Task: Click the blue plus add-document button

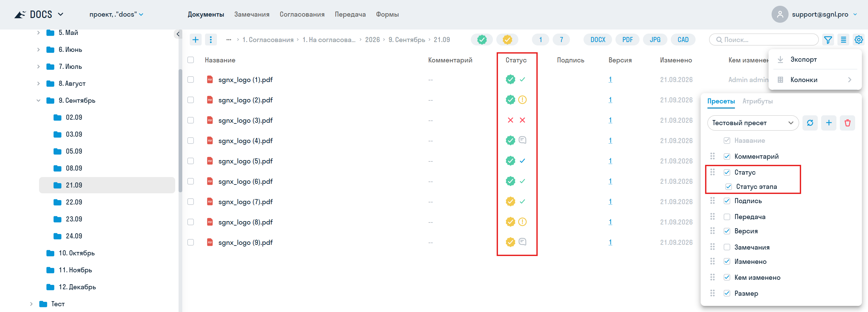Action: [196, 40]
